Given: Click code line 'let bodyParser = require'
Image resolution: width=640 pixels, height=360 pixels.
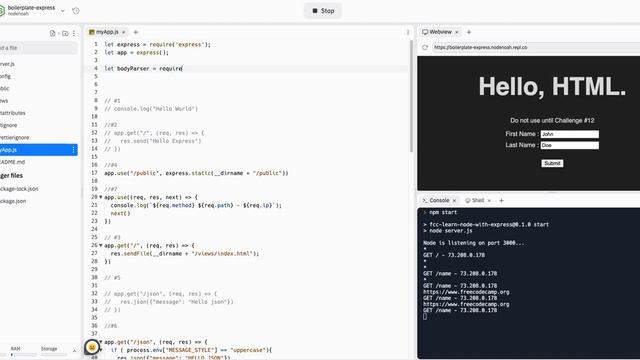Looking at the screenshot, I should click(x=143, y=69).
